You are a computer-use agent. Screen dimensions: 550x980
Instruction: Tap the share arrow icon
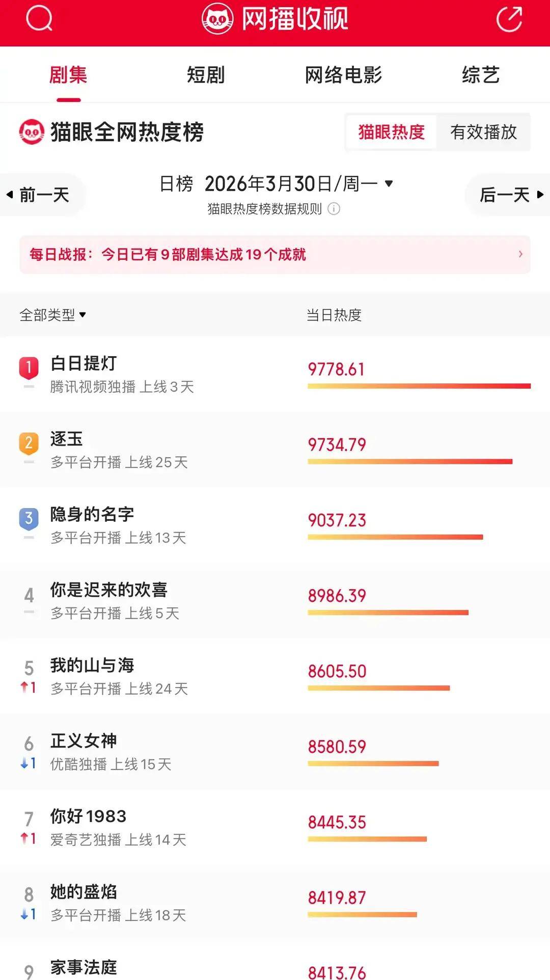(x=509, y=19)
